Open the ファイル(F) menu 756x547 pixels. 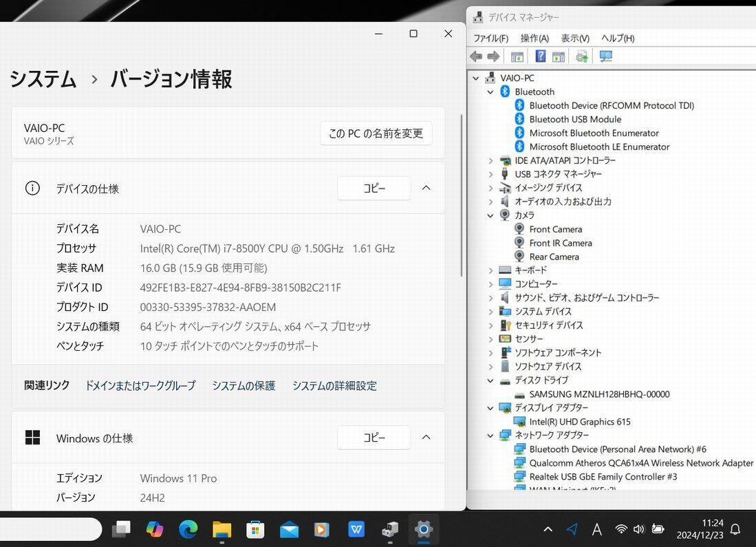click(491, 38)
